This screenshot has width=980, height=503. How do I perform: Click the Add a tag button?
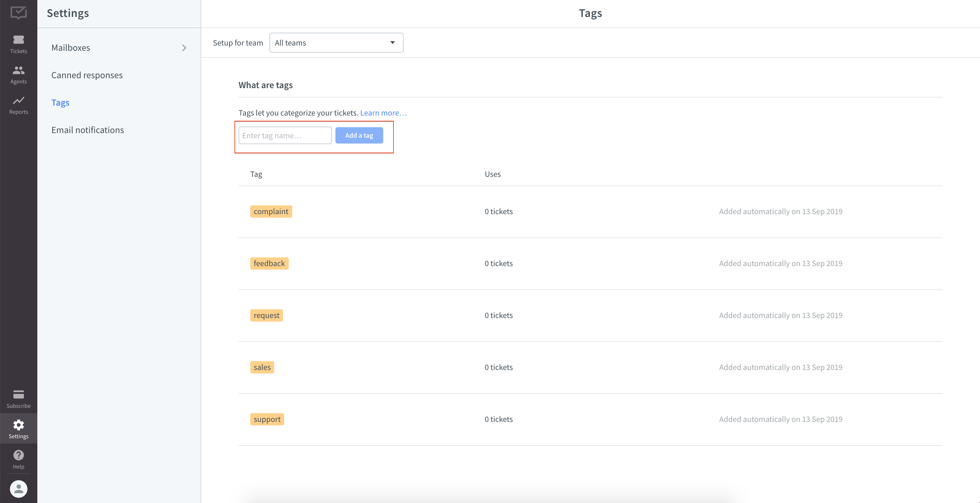[359, 135]
